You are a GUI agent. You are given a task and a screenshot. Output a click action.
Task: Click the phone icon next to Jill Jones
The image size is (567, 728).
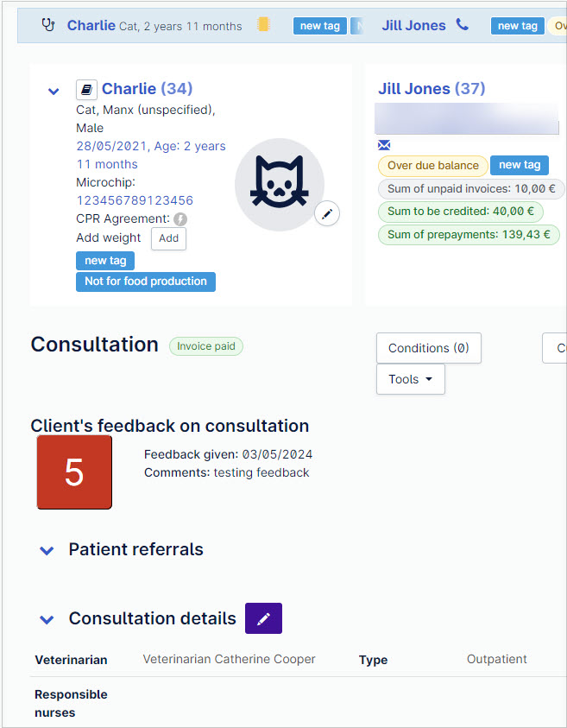point(463,25)
